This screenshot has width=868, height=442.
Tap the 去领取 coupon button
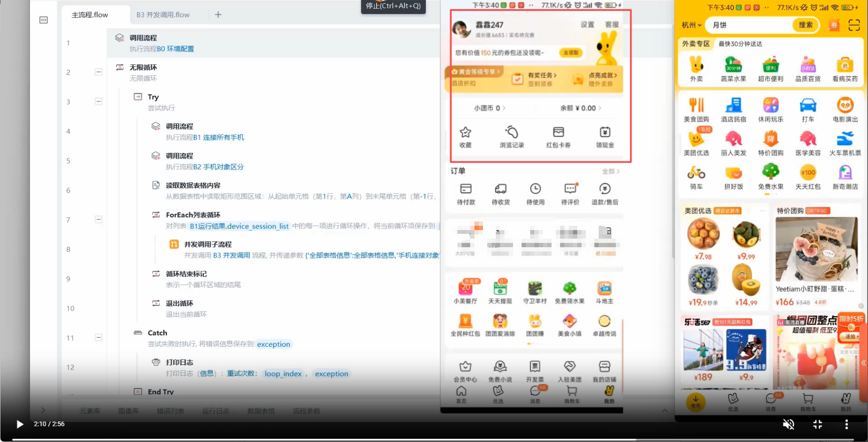coord(571,53)
